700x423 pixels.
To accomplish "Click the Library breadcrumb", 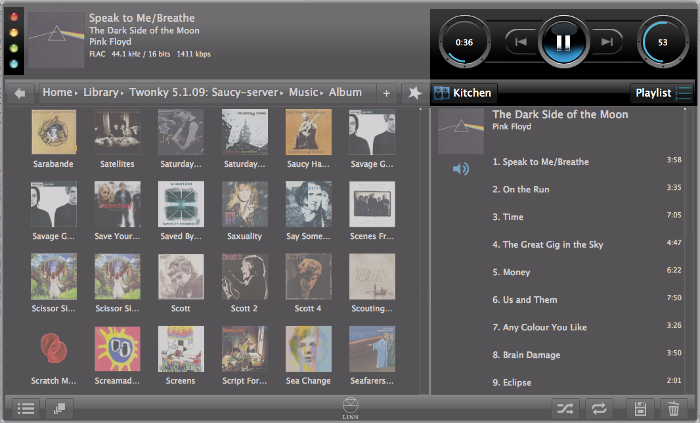I will pyautogui.click(x=101, y=92).
